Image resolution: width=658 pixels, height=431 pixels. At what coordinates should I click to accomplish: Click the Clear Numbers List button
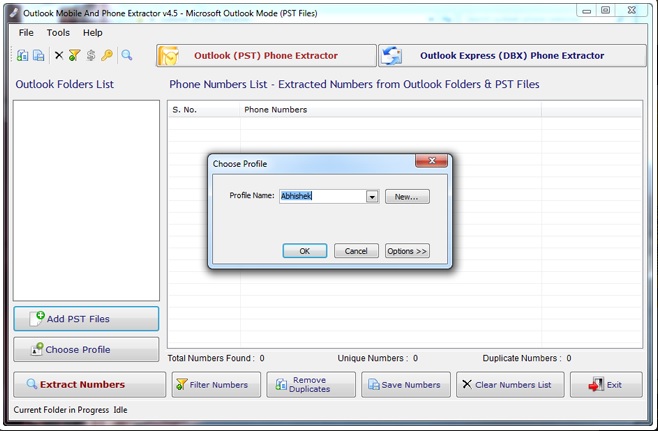click(x=510, y=384)
